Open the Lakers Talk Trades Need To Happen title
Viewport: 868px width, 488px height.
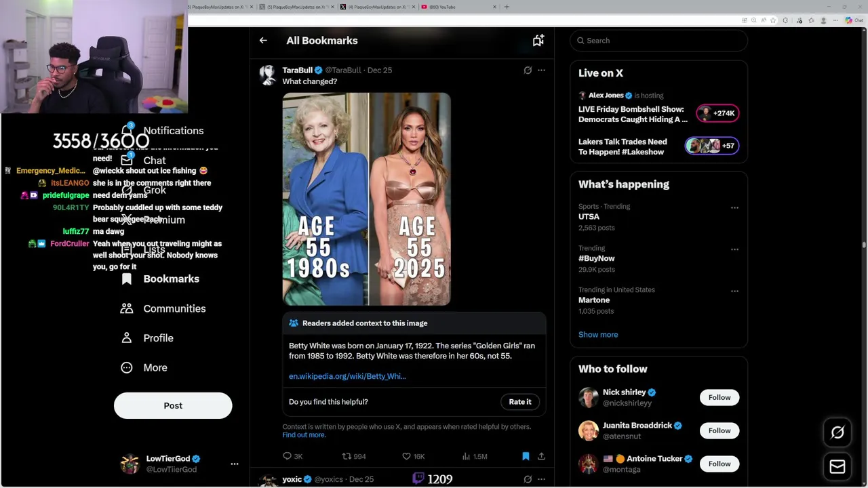(623, 147)
